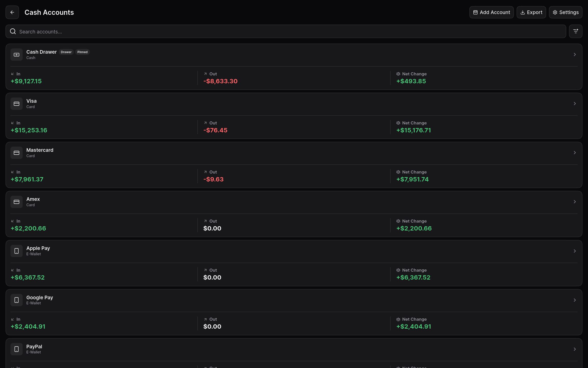Screen dimensions: 588x368
Task: Click the Cash Drawer banknote icon
Action: [17, 55]
